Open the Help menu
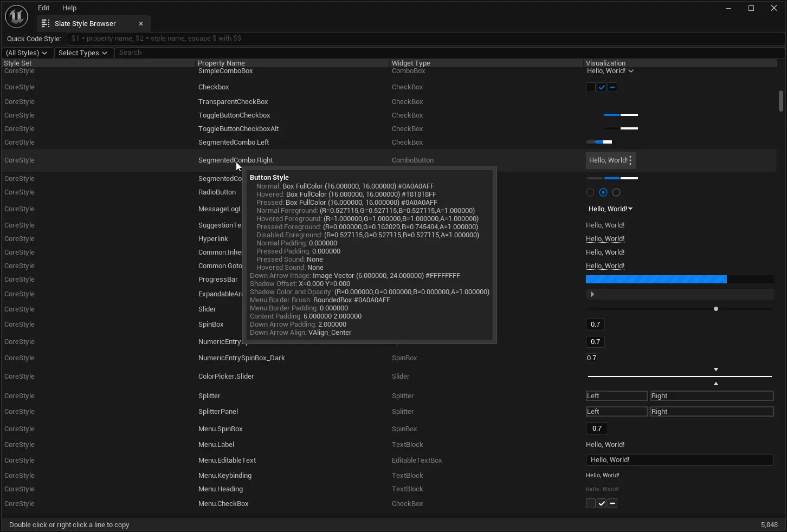Screen dimensions: 787x532 [69, 8]
